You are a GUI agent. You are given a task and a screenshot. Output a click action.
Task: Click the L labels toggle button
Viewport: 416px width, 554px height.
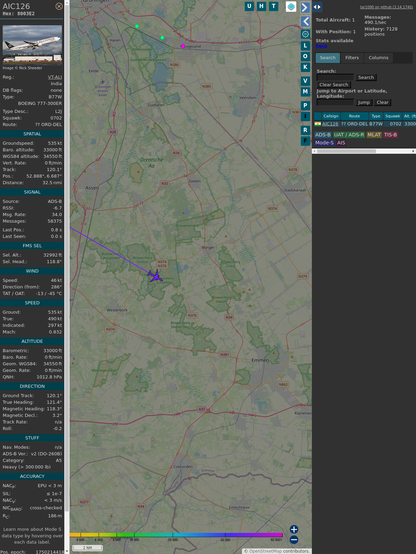(x=305, y=45)
